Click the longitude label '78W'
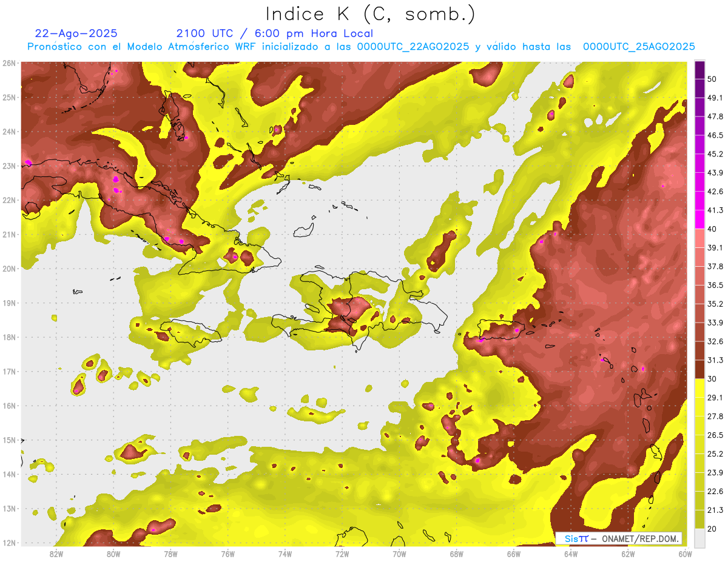 coord(170,554)
